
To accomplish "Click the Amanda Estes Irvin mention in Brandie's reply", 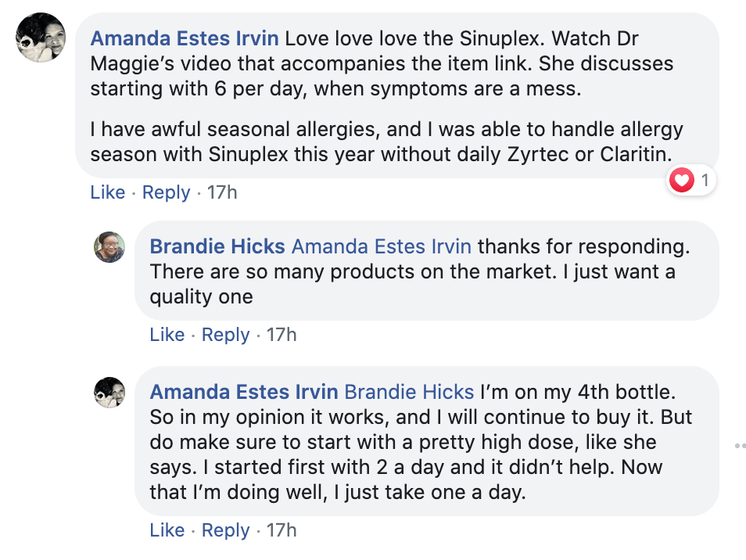I will click(x=382, y=247).
